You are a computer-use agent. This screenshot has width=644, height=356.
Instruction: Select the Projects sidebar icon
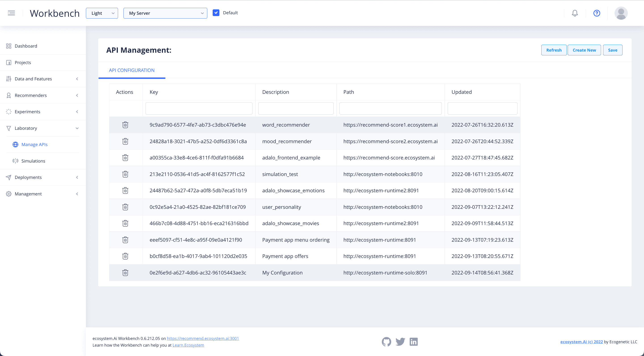pos(8,62)
